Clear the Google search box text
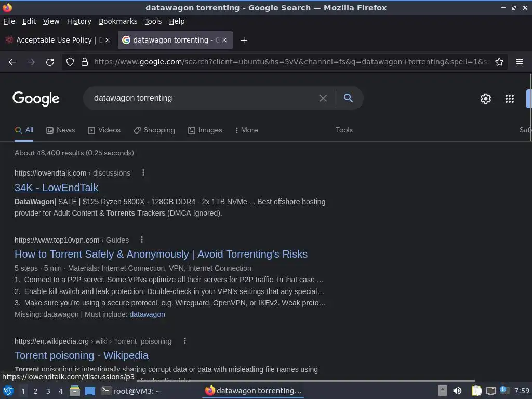The width and height of the screenshot is (532, 399). pos(323,98)
